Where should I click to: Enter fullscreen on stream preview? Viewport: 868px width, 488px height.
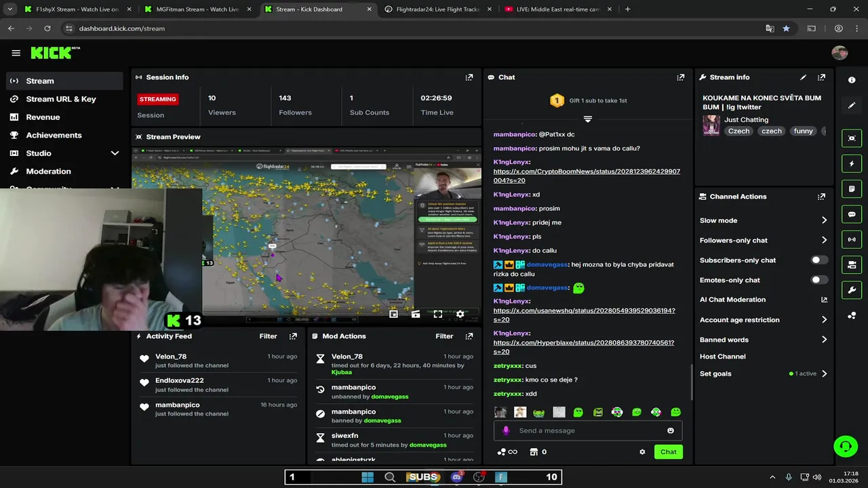pyautogui.click(x=437, y=314)
